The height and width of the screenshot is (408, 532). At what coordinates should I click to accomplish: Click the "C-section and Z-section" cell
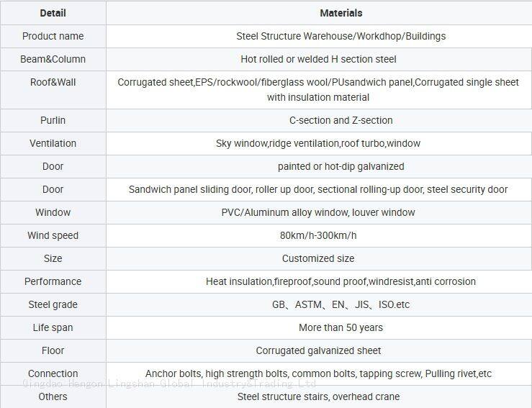[341, 120]
